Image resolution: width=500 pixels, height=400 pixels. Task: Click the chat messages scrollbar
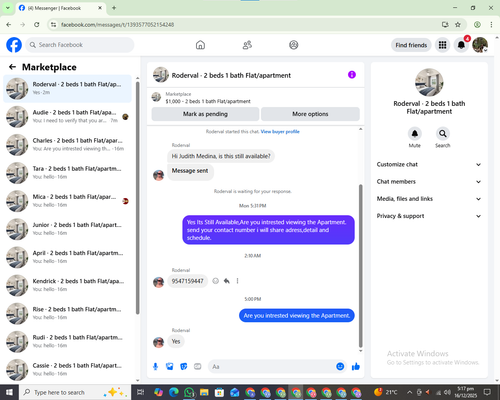(x=360, y=266)
